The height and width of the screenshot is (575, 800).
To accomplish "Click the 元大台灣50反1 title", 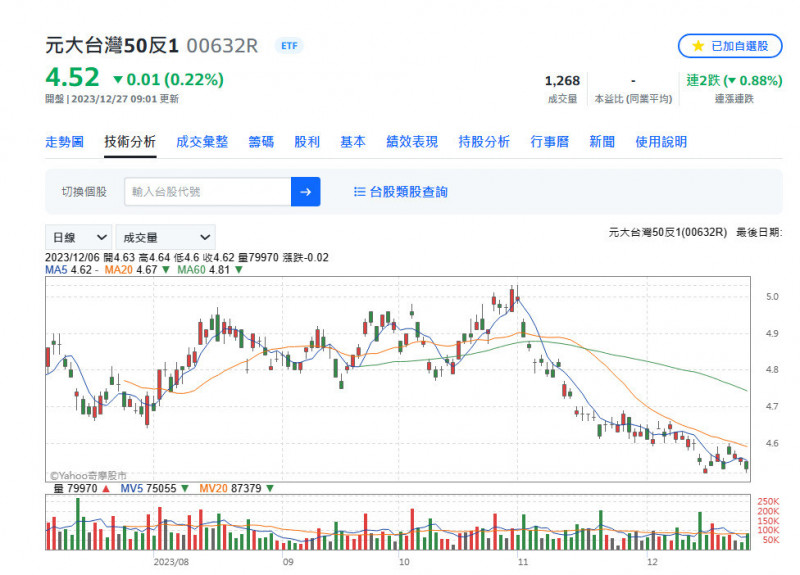I will pyautogui.click(x=112, y=46).
